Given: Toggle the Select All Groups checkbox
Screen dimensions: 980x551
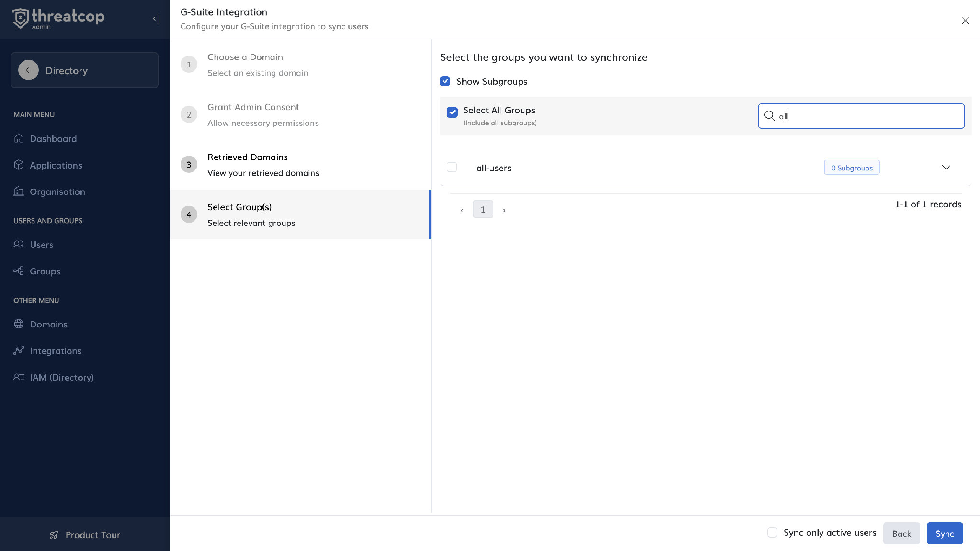Looking at the screenshot, I should (x=452, y=112).
